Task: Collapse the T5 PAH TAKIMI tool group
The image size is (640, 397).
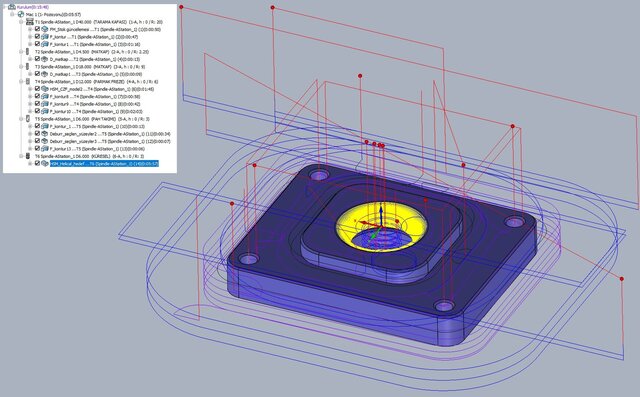Action: 21,118
